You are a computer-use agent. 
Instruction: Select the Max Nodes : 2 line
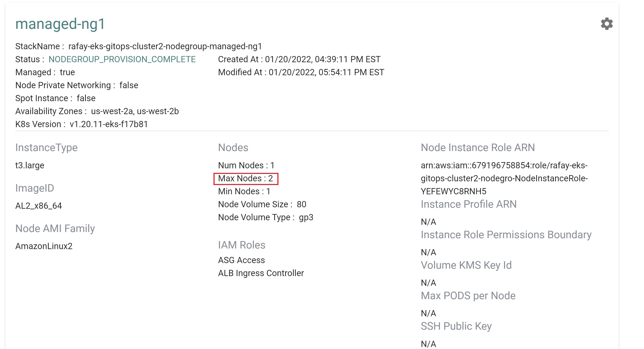pos(245,178)
